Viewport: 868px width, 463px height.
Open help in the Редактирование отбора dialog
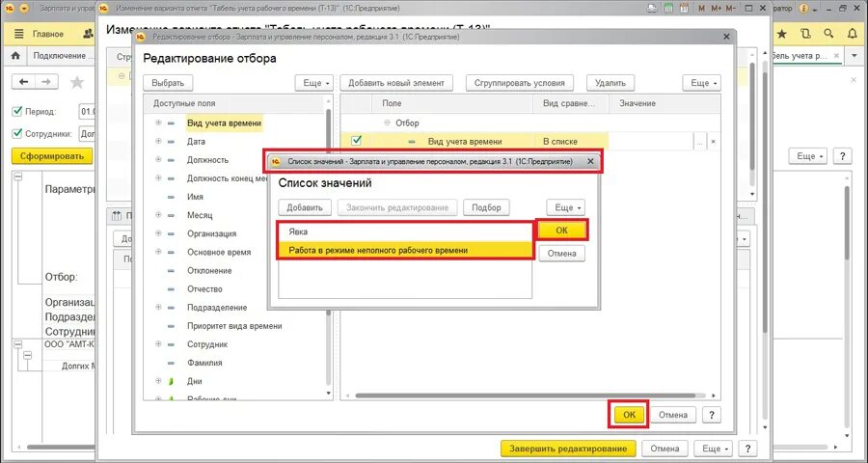712,415
